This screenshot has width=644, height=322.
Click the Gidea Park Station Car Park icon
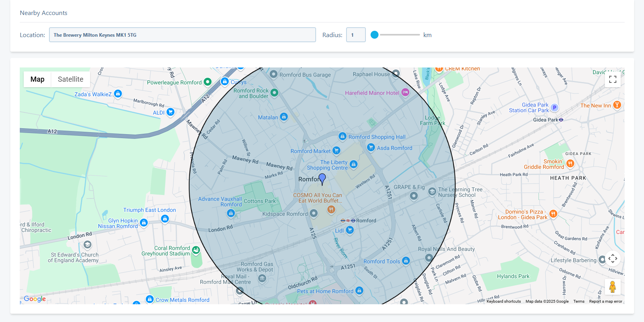tap(554, 107)
